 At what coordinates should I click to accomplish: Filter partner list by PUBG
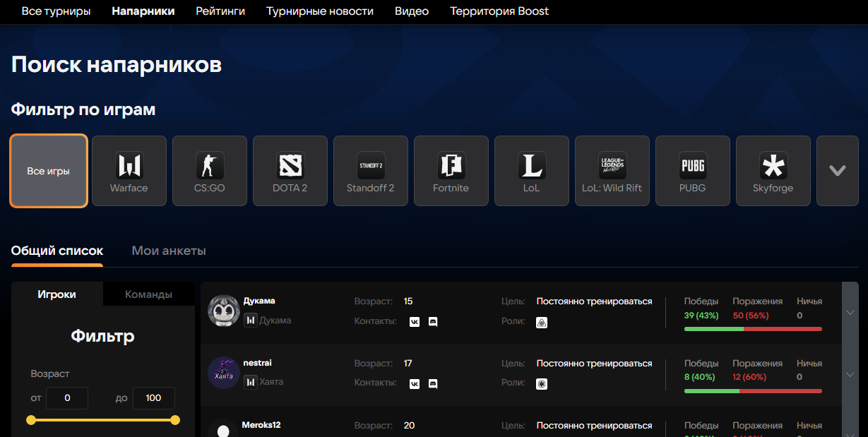693,171
